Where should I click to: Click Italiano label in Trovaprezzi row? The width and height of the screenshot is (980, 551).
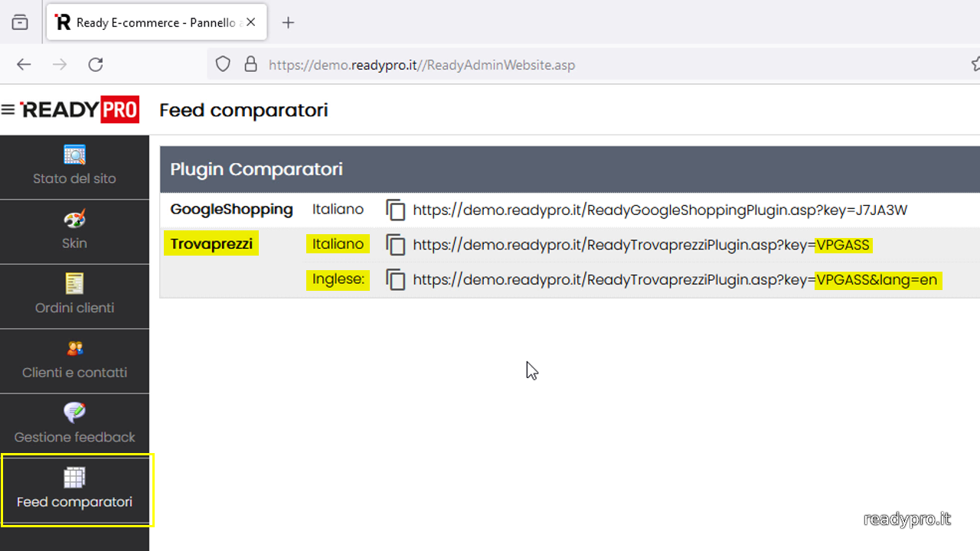338,244
